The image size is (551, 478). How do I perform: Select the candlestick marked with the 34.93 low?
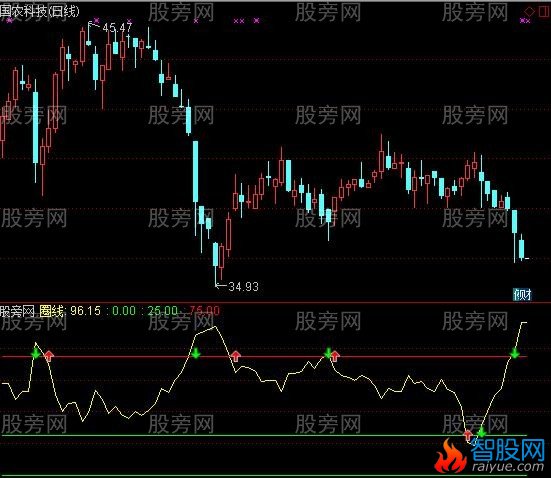tap(215, 254)
